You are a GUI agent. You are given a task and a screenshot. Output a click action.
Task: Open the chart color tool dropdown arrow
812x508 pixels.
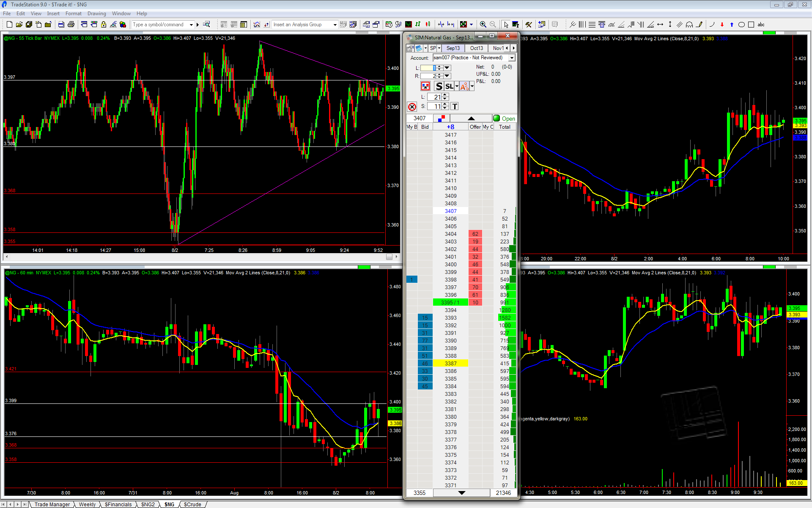coord(471,25)
